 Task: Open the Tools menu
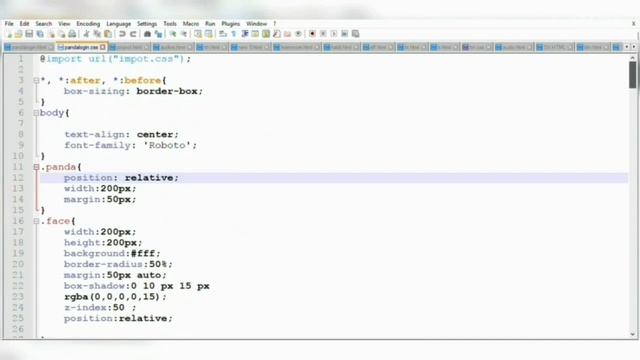pos(170,24)
